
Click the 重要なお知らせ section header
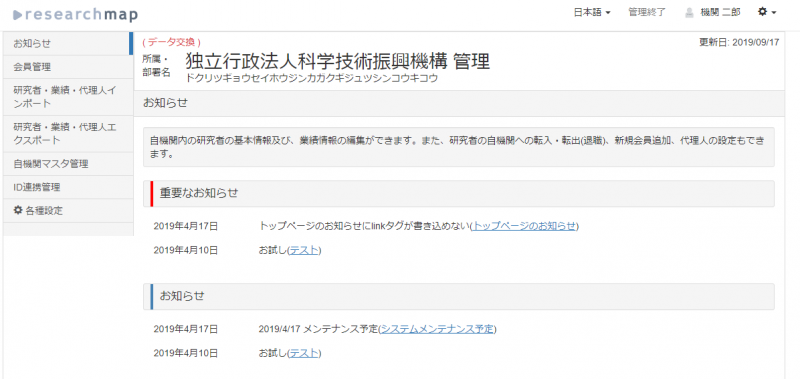[459, 193]
